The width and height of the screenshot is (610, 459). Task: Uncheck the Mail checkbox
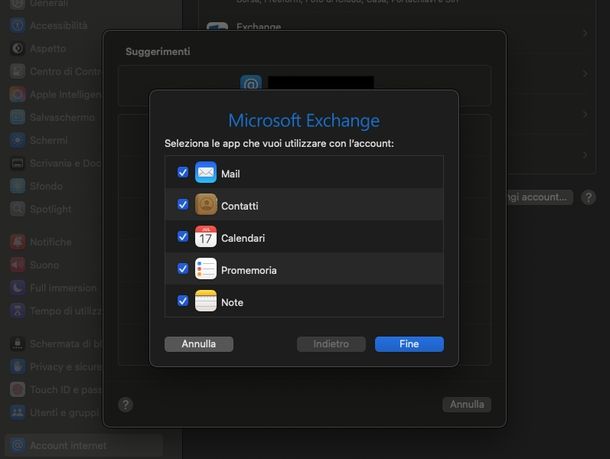tap(183, 173)
